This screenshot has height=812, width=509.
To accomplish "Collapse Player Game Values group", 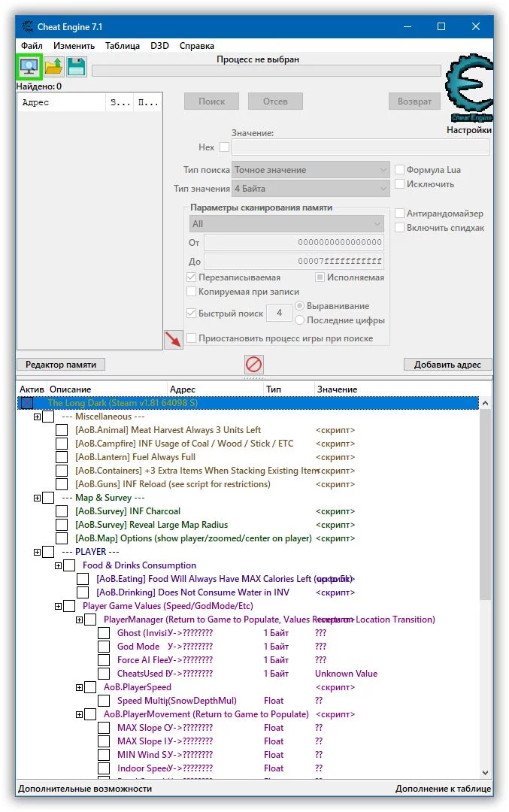I will tap(58, 607).
